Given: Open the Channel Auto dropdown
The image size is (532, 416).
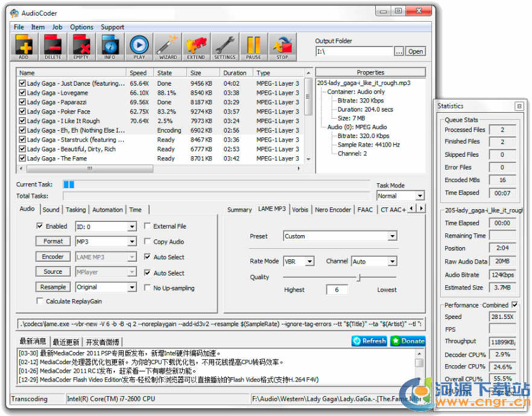Looking at the screenshot, I should [392, 262].
